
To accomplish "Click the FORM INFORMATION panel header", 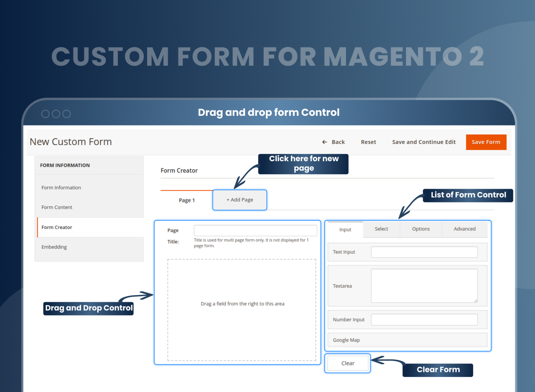I will (x=89, y=165).
